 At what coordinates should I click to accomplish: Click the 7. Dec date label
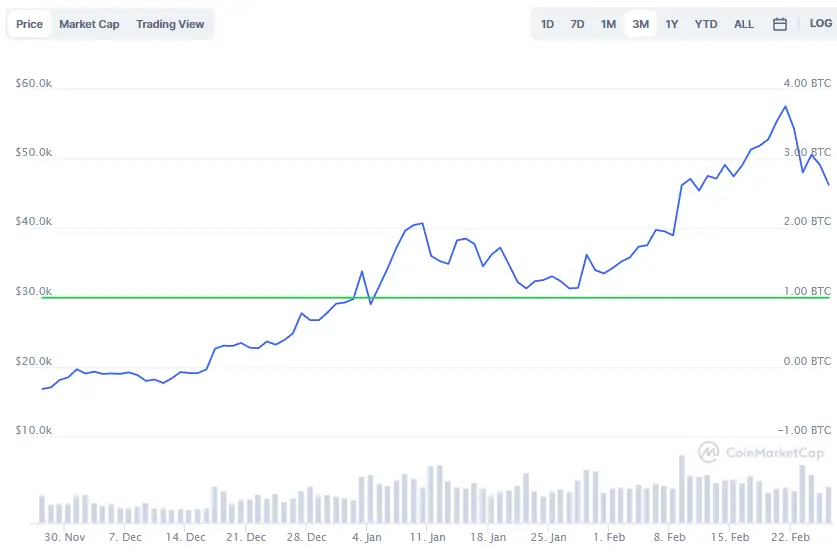pyautogui.click(x=125, y=538)
